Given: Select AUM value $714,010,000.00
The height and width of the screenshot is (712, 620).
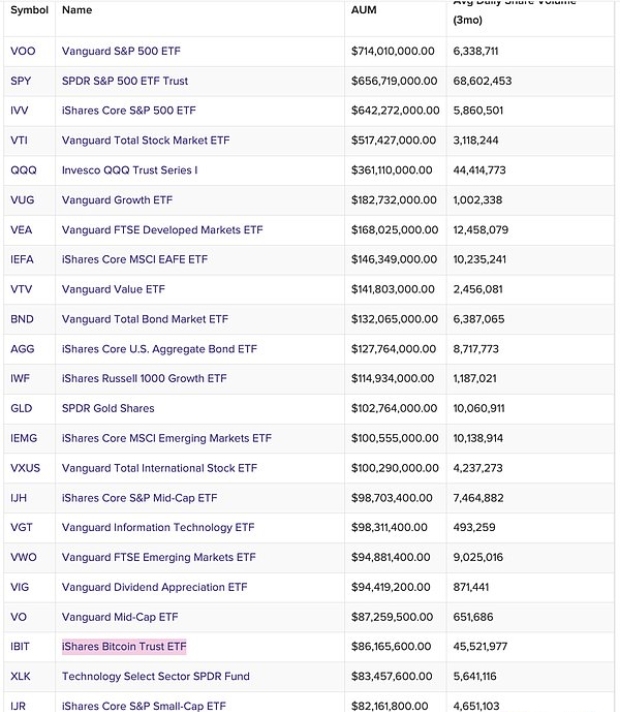Looking at the screenshot, I should point(393,51).
